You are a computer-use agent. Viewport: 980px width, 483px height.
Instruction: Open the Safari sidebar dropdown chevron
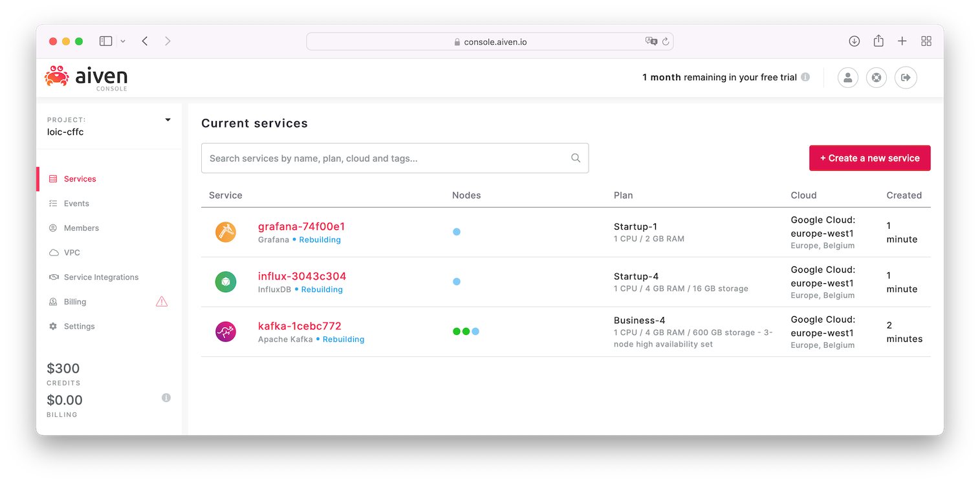[123, 41]
